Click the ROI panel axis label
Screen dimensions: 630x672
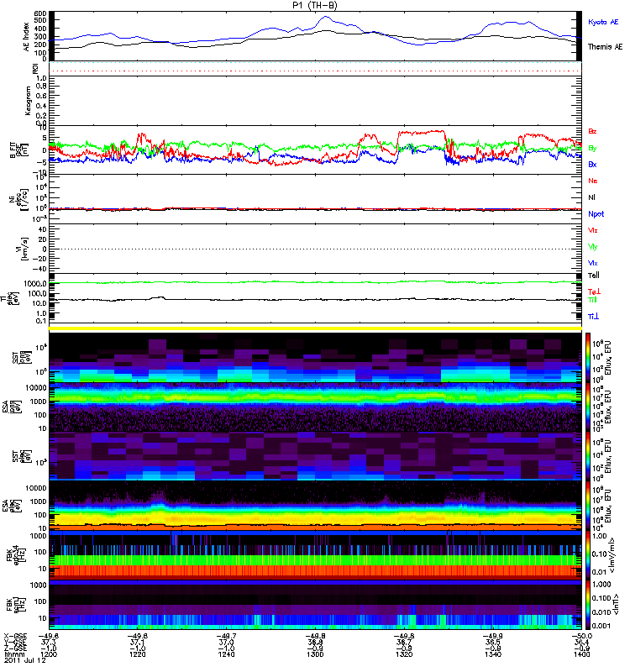(x=35, y=69)
